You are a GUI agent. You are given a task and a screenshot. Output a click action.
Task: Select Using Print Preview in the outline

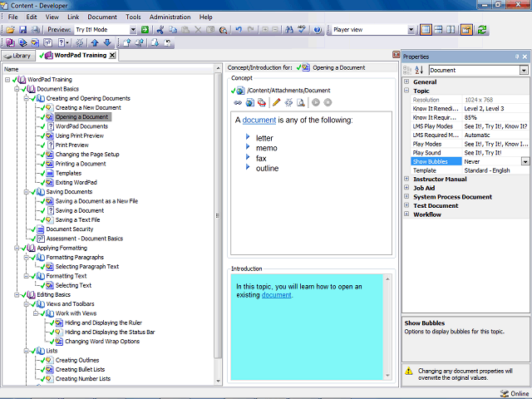(x=80, y=135)
